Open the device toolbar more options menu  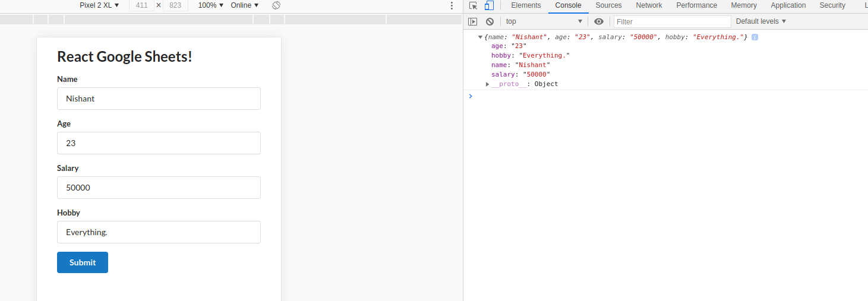pyautogui.click(x=452, y=5)
